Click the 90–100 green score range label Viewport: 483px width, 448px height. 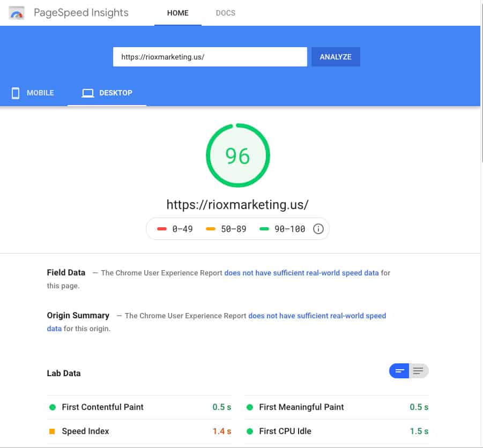(289, 229)
